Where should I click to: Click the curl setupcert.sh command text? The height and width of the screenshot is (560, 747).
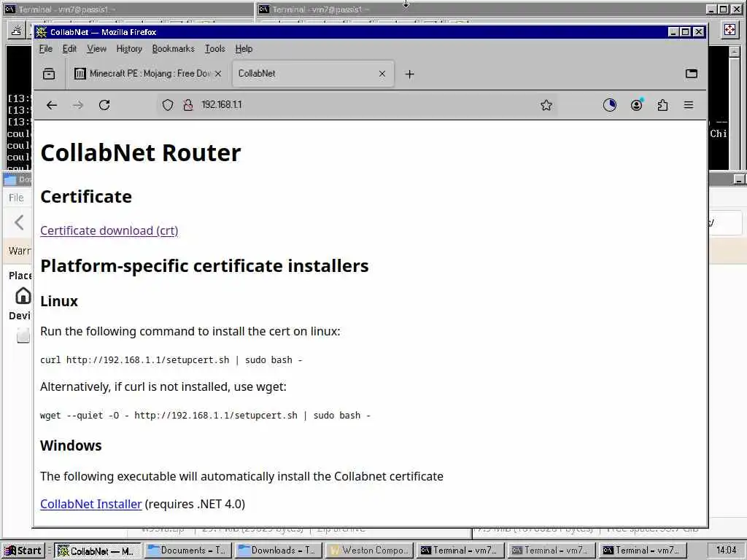pos(171,360)
